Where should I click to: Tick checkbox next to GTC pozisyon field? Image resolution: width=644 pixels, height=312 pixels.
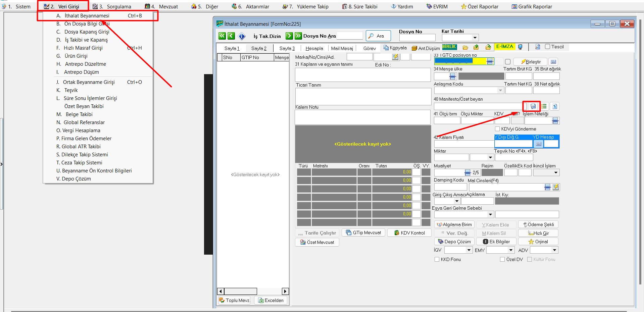[x=508, y=62]
